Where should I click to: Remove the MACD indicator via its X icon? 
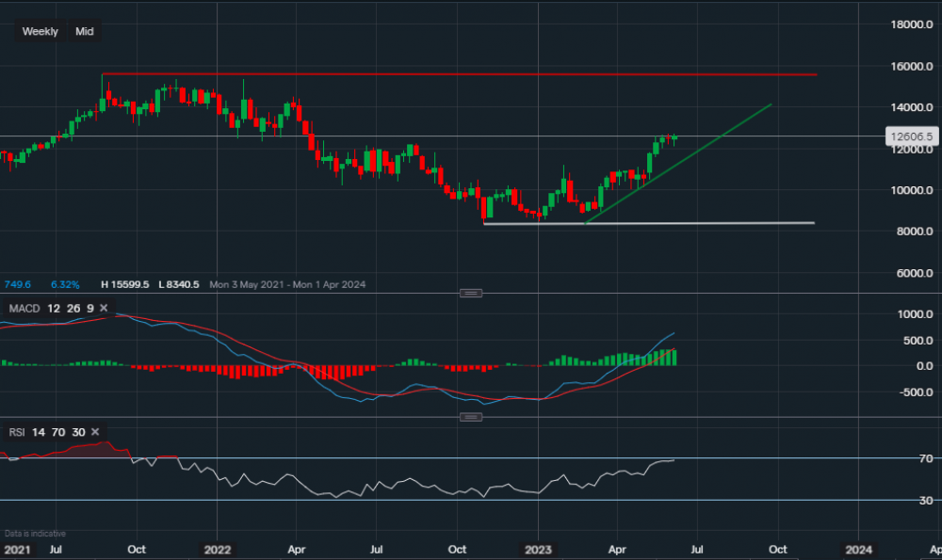coord(104,309)
